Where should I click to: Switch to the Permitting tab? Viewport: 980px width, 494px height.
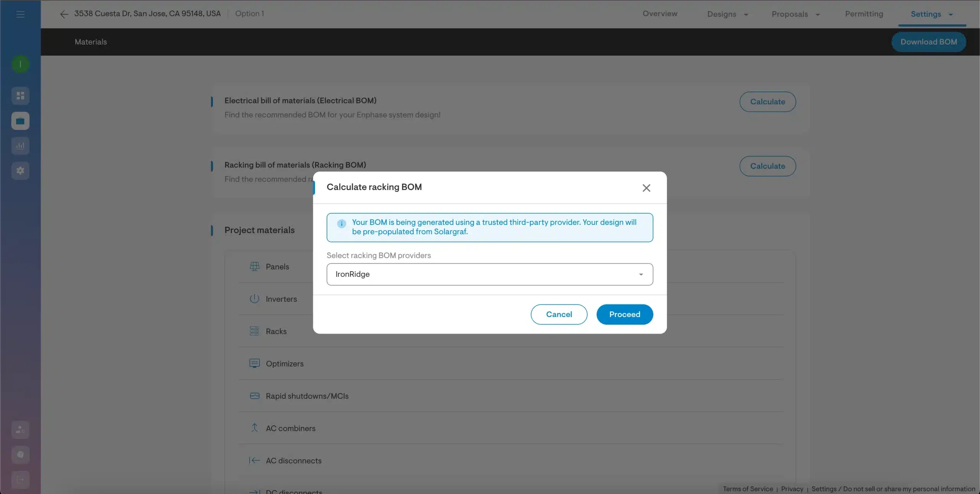click(x=864, y=14)
